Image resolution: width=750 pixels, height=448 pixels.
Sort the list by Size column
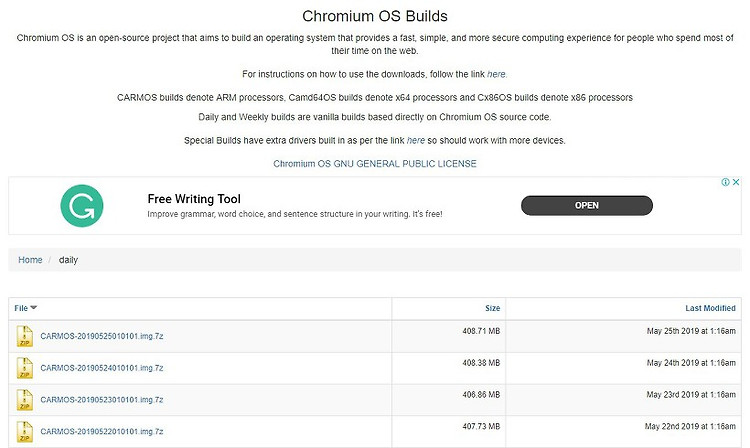click(x=492, y=308)
